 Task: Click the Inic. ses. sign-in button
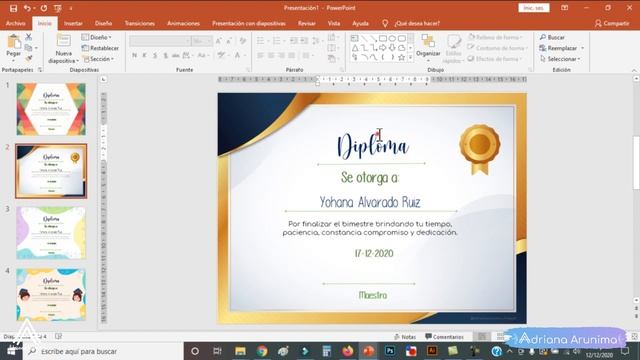(x=533, y=8)
